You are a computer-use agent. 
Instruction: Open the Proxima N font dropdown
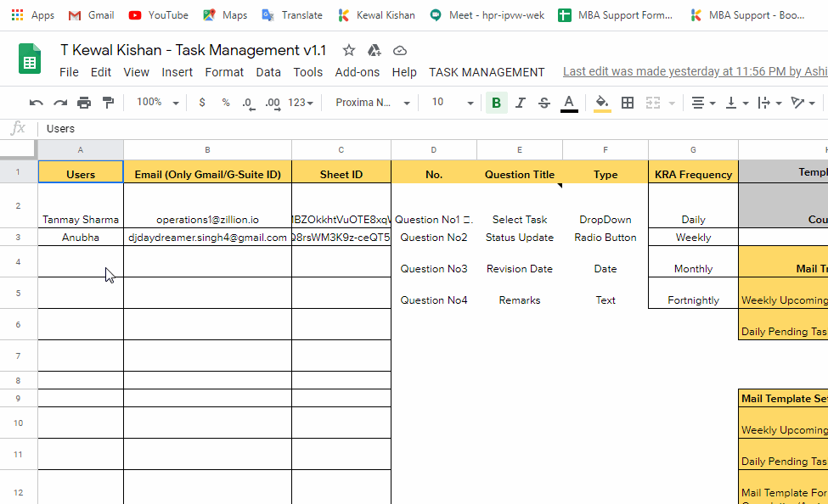[x=372, y=103]
